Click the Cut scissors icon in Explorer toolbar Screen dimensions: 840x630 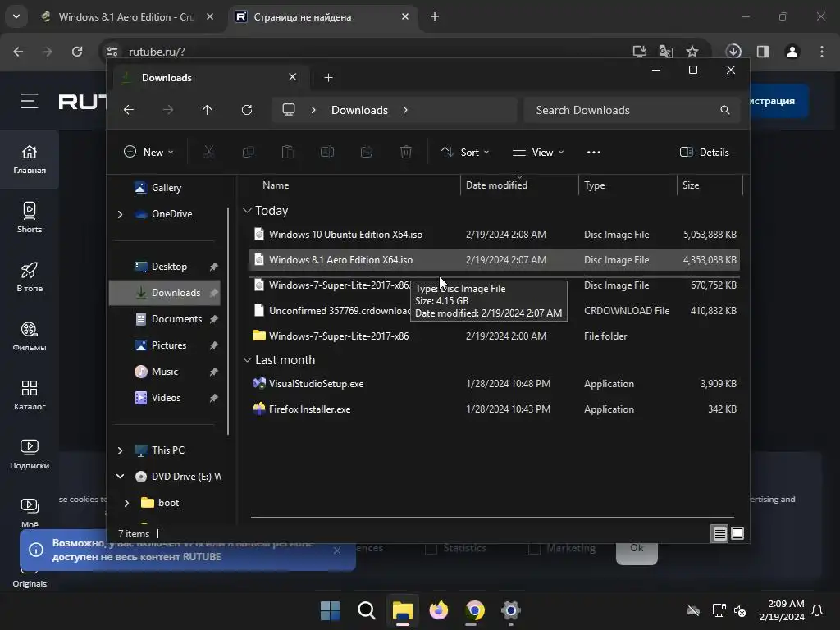click(209, 152)
